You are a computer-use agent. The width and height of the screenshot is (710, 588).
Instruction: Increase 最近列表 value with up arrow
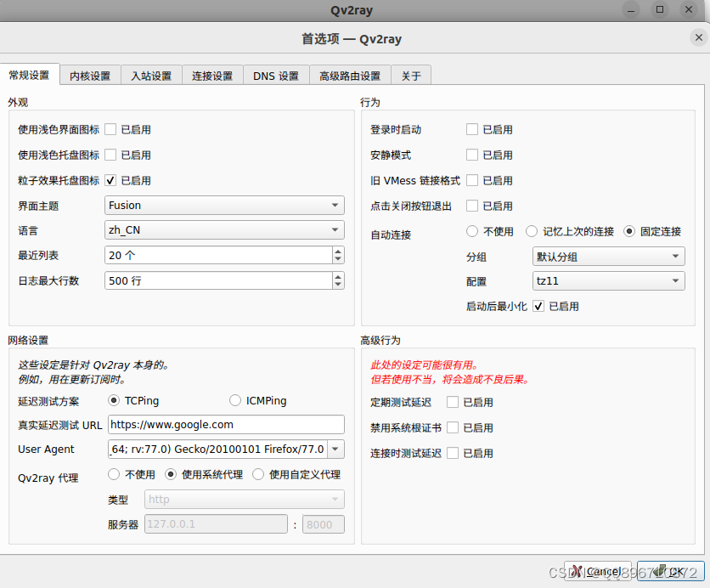pos(338,252)
